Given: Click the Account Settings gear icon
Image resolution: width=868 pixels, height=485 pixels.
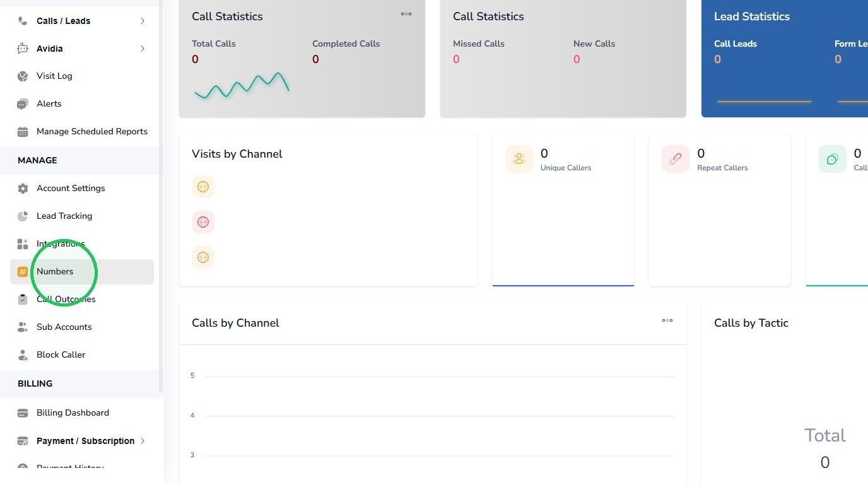Looking at the screenshot, I should [23, 189].
